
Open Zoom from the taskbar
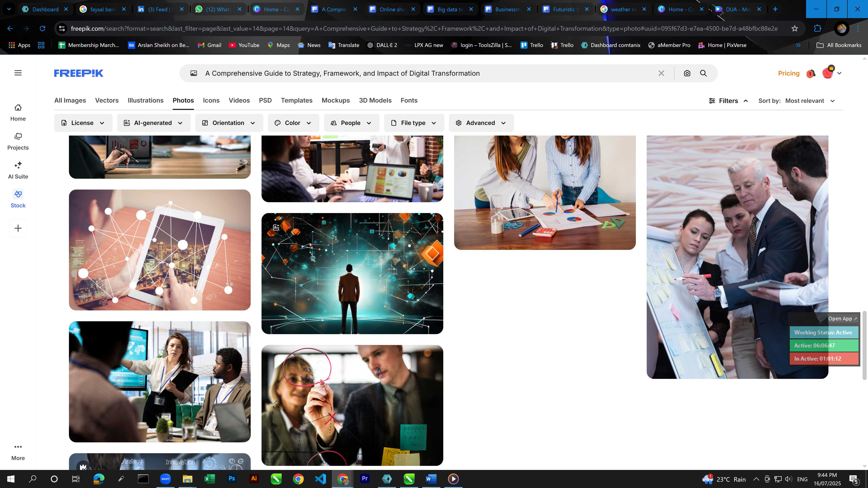(165, 479)
